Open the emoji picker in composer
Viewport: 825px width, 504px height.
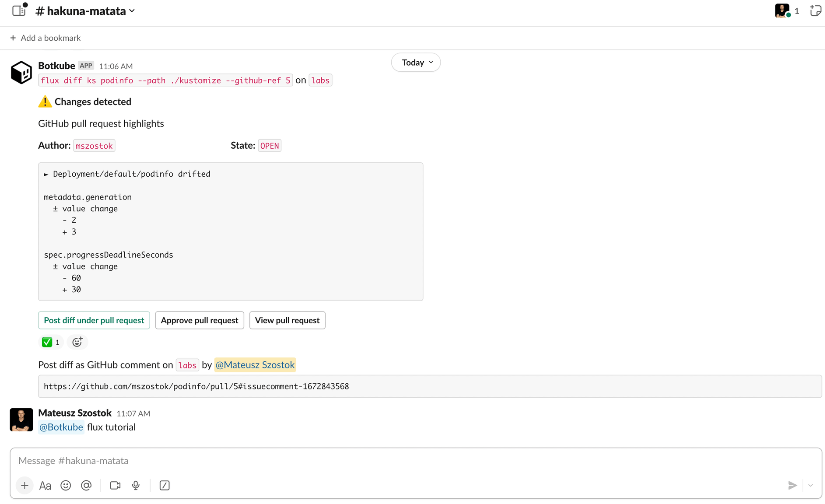click(66, 485)
